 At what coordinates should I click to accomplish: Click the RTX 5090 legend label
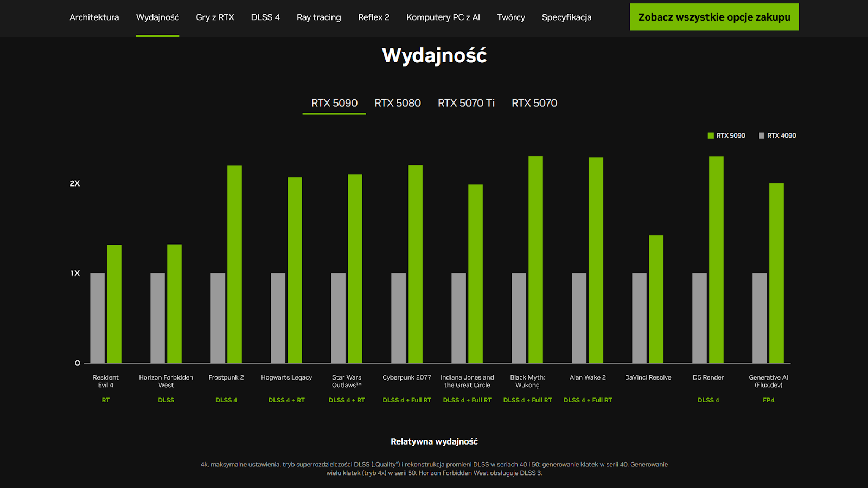coord(731,136)
